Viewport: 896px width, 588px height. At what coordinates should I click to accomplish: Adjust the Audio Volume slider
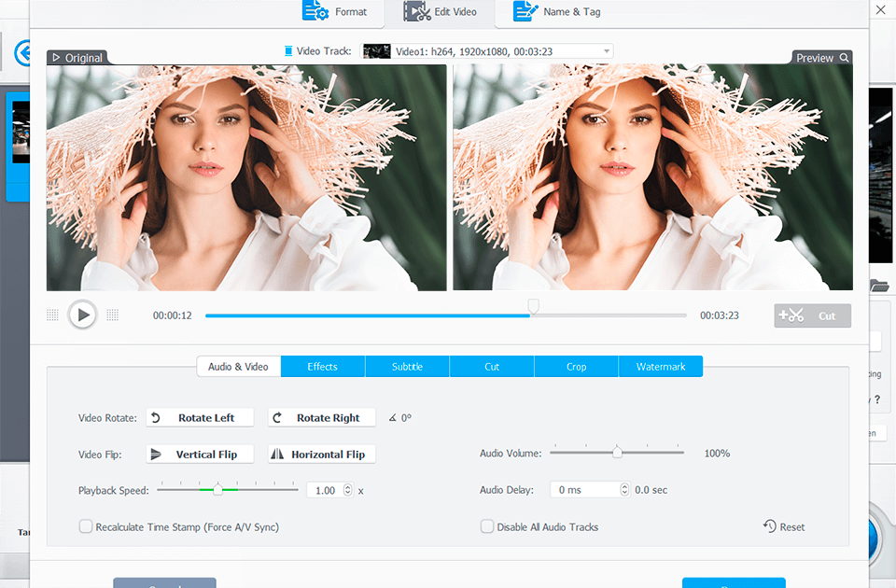pos(616,452)
